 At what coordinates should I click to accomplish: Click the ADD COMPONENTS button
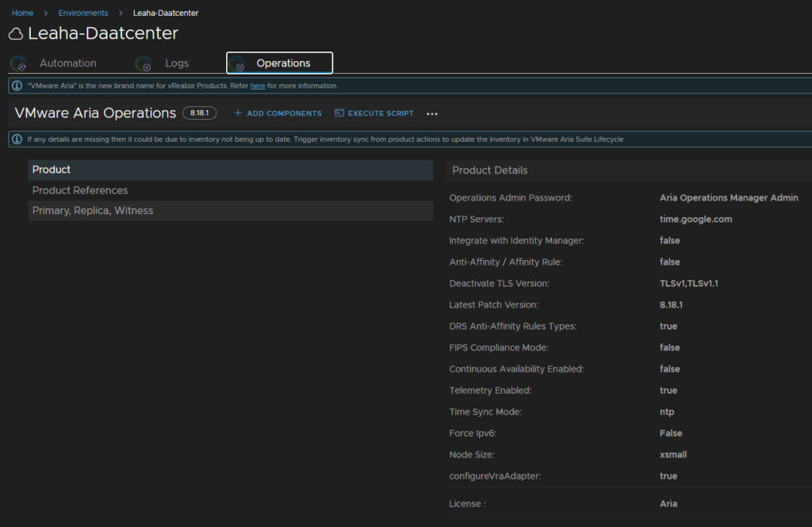tap(278, 113)
